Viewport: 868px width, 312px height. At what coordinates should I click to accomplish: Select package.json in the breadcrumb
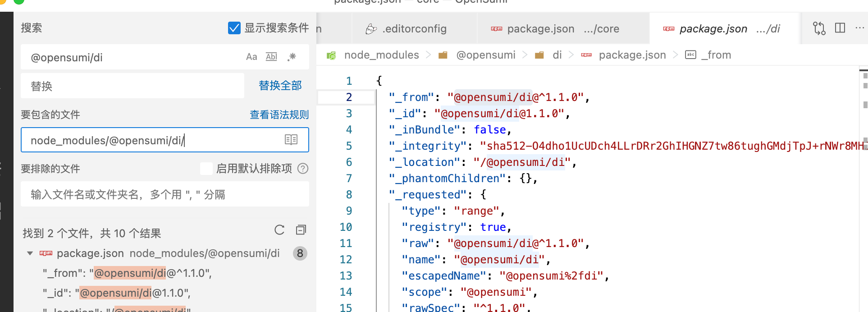[x=632, y=55]
